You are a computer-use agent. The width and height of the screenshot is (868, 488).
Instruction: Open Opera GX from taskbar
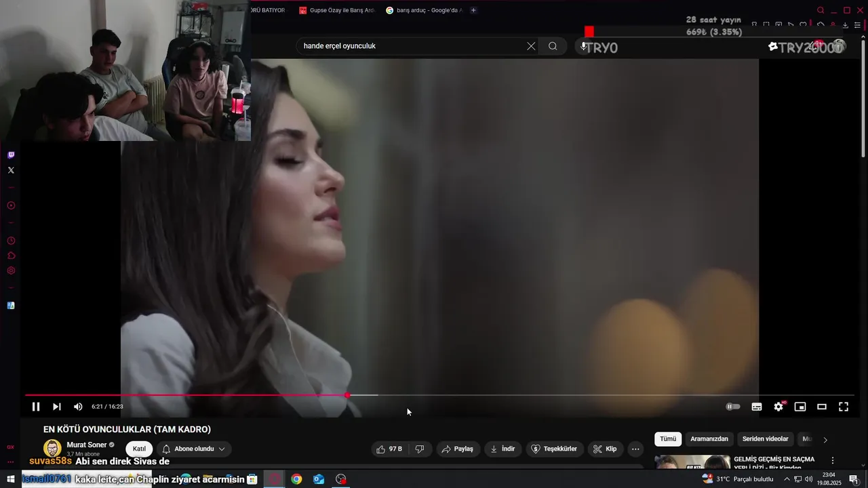pyautogui.click(x=275, y=479)
